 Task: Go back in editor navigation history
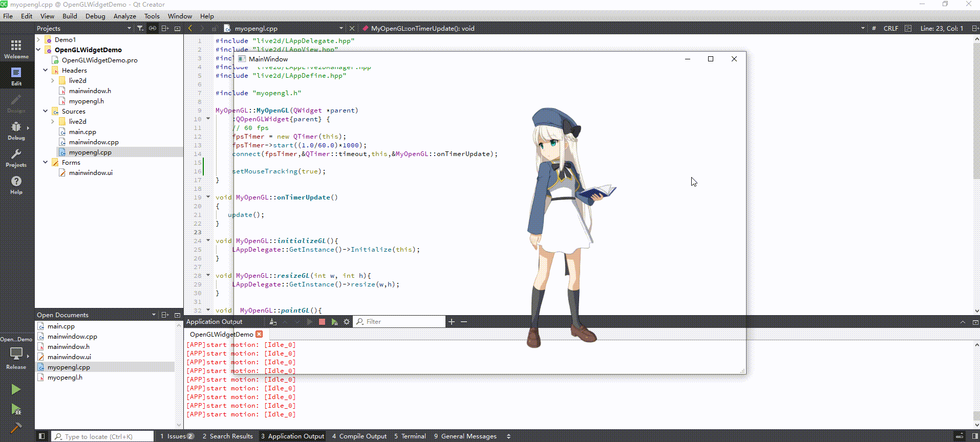[x=190, y=29]
